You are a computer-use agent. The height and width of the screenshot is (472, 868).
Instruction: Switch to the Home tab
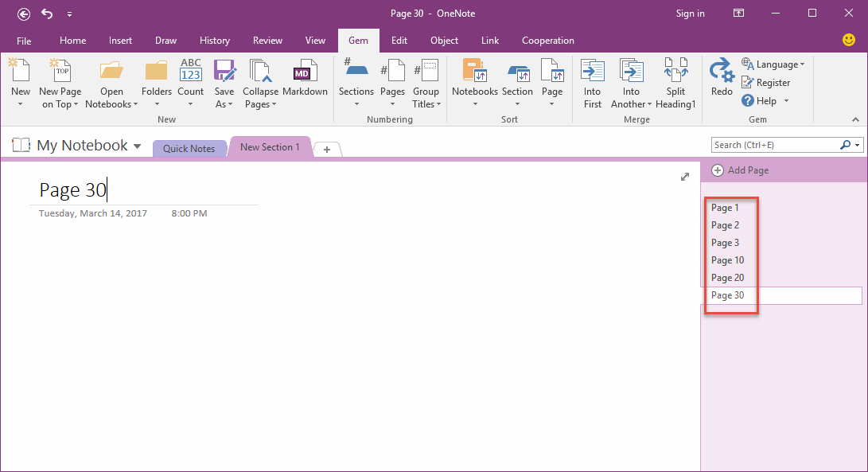click(x=72, y=41)
